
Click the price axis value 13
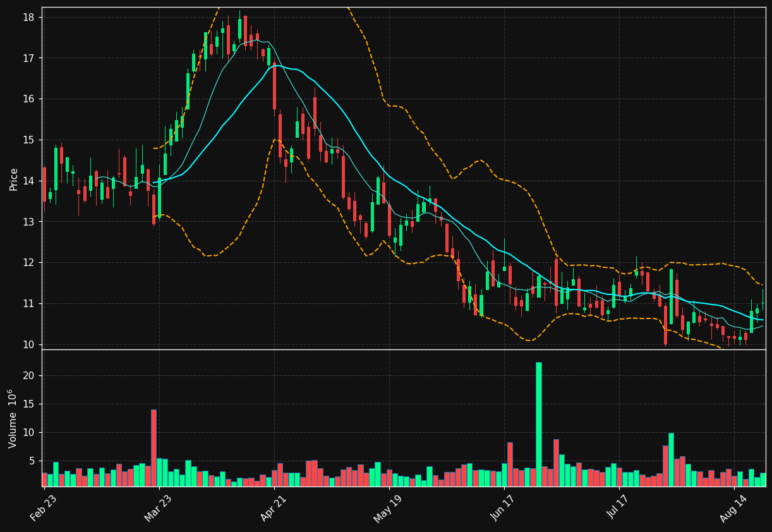(x=28, y=222)
